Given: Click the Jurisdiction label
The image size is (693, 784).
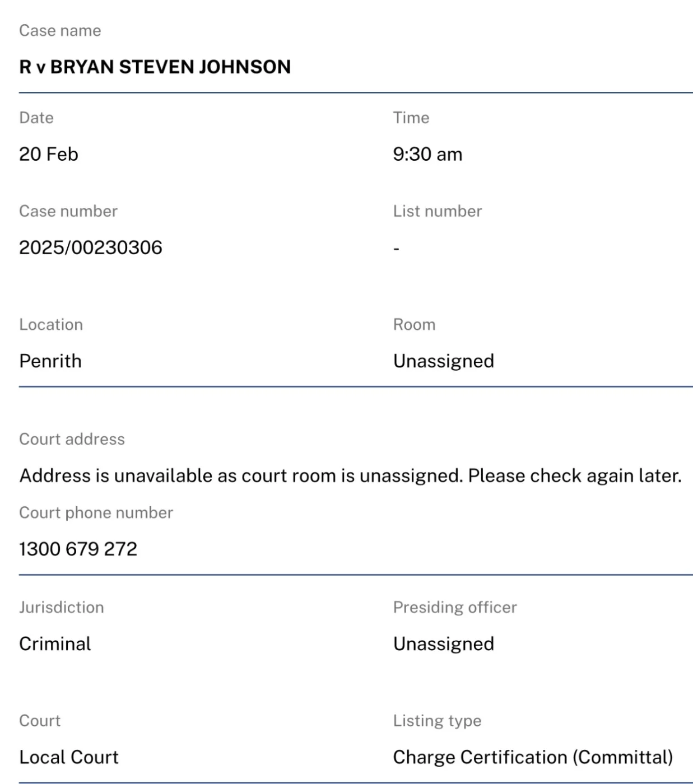Looking at the screenshot, I should 61,608.
